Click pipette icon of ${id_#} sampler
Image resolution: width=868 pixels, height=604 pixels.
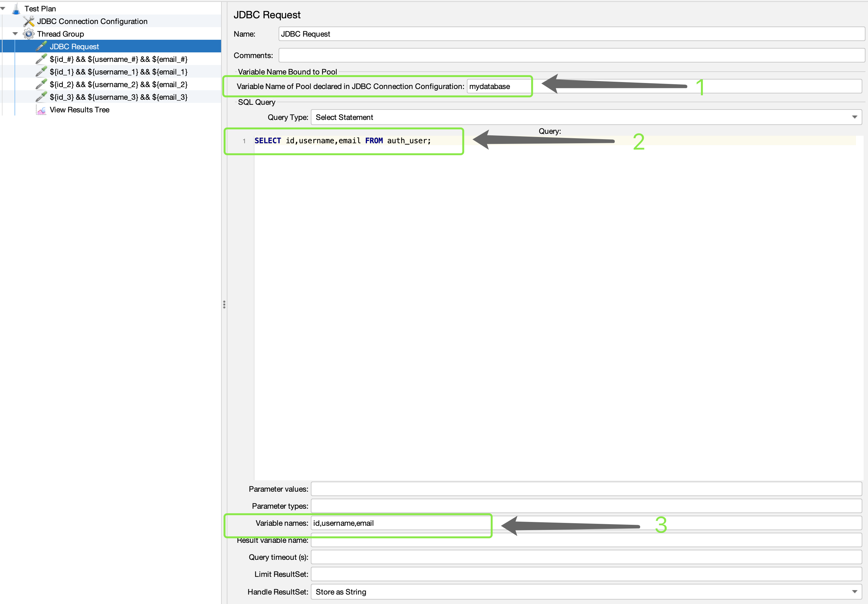[41, 59]
